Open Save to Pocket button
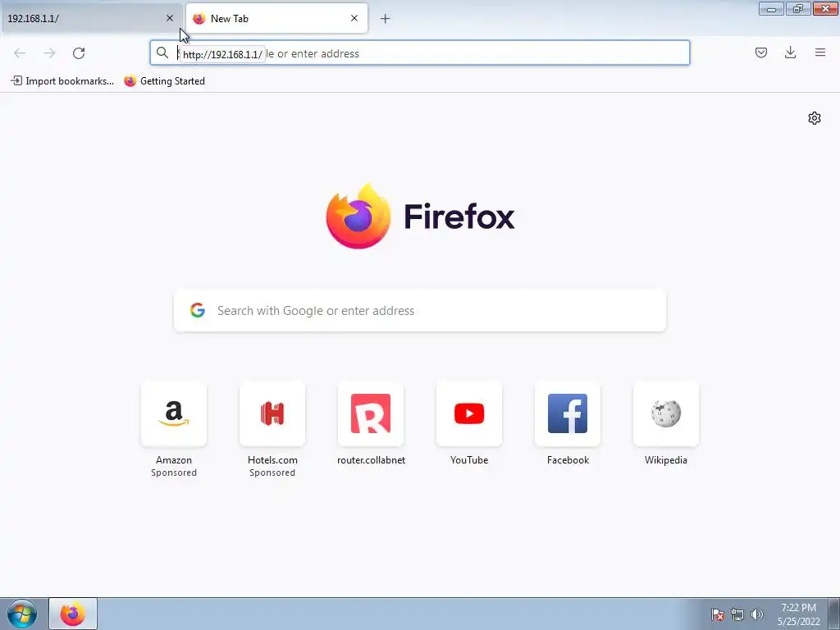 [x=761, y=52]
